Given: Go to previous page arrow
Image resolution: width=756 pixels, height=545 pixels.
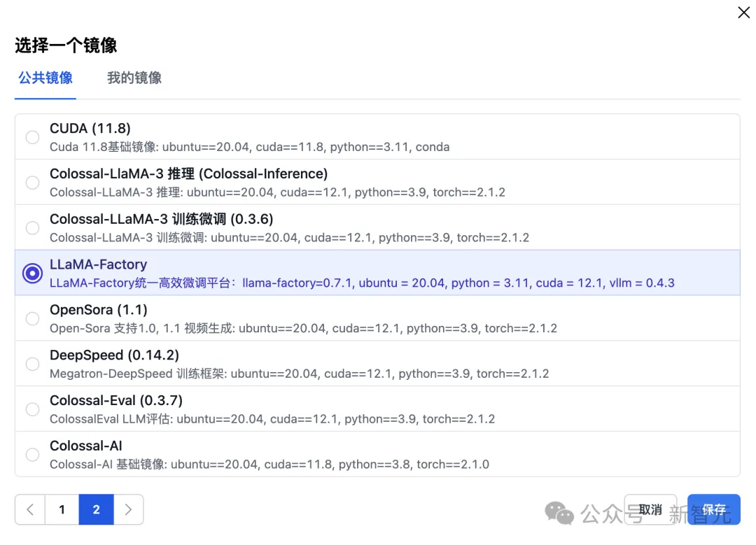Looking at the screenshot, I should [x=30, y=509].
